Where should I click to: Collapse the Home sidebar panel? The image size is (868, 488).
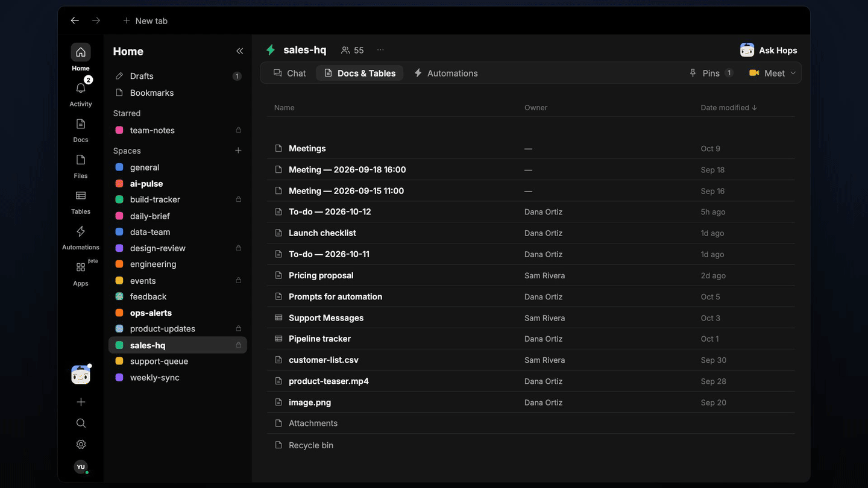point(239,51)
